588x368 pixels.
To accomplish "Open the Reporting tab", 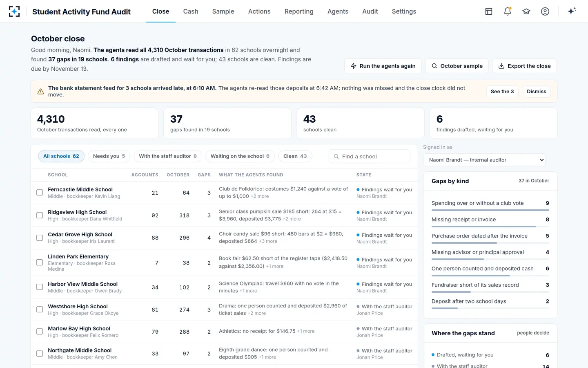I will (299, 11).
